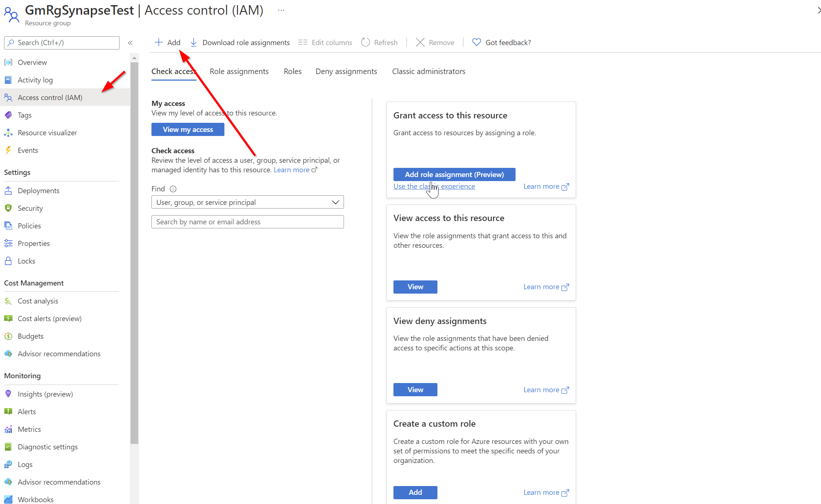Open Properties settings
Viewport: 821px width, 504px height.
point(65,243)
